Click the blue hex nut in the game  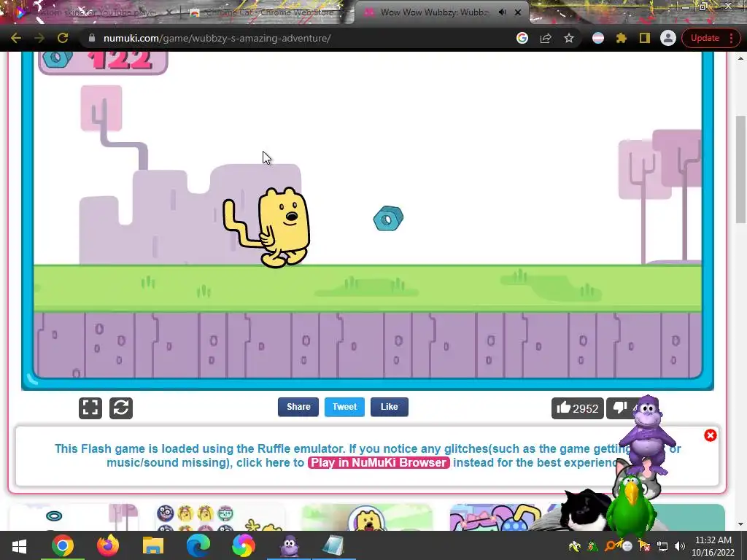click(388, 219)
